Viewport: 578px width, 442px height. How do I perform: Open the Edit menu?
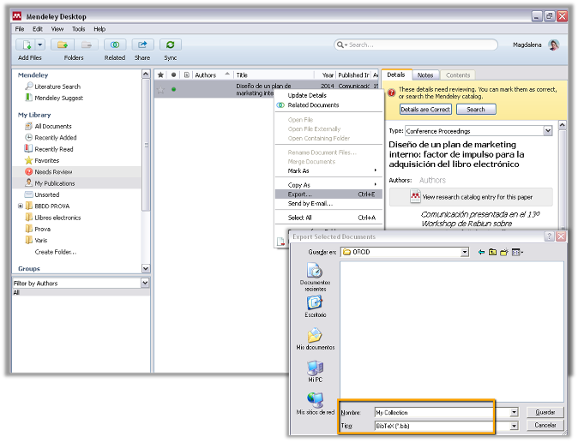tap(37, 29)
